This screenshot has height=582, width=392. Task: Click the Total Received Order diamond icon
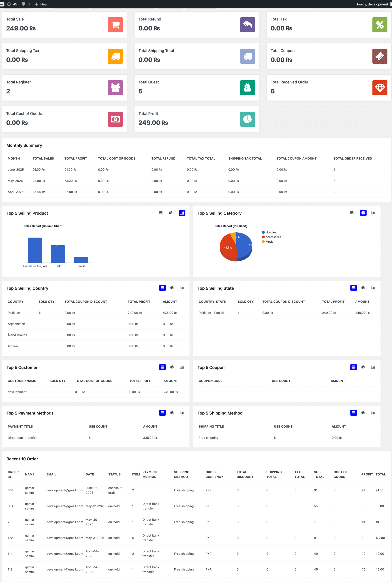[x=380, y=88]
